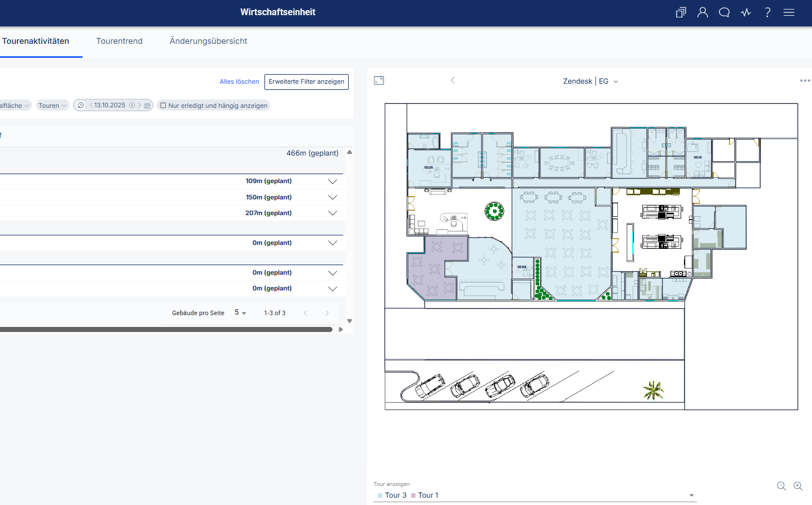Open the Touren filter dropdown
The width and height of the screenshot is (812, 505).
(53, 106)
